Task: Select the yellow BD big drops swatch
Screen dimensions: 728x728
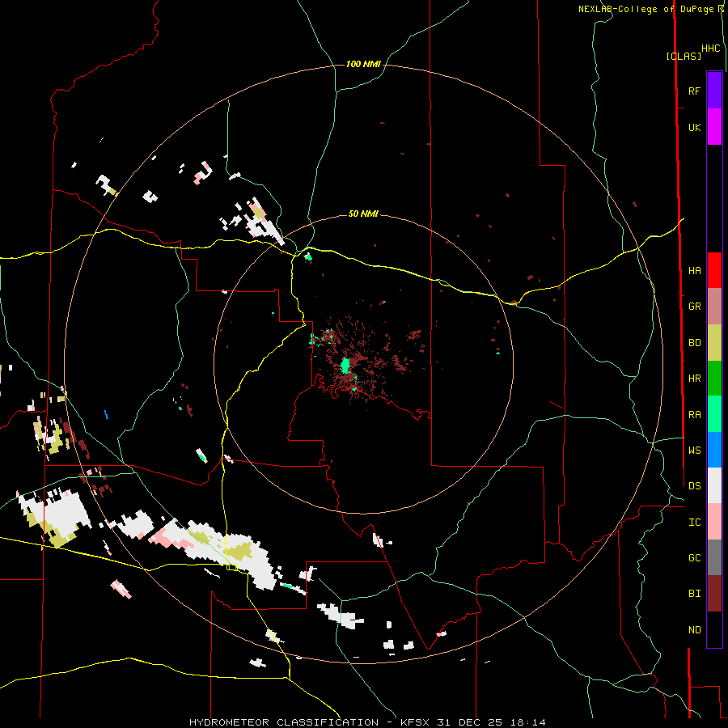Action: point(714,342)
